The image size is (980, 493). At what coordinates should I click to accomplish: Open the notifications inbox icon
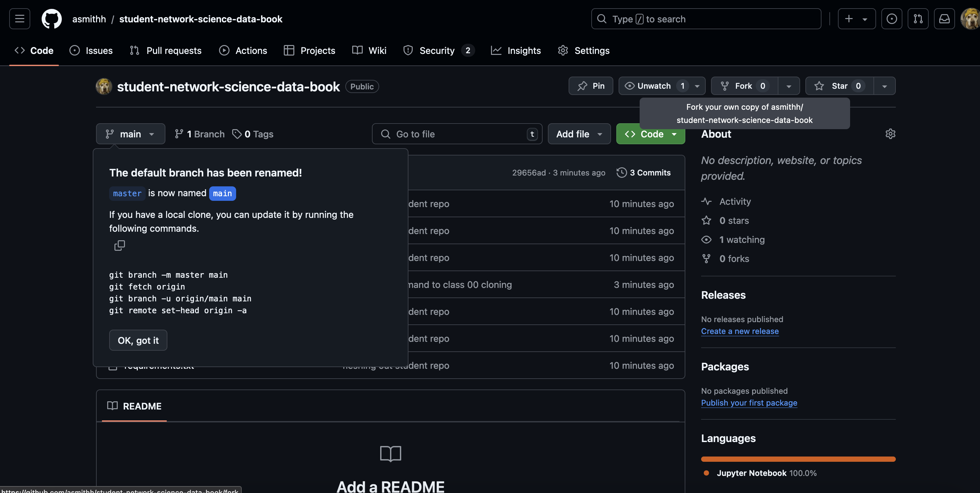pos(944,19)
